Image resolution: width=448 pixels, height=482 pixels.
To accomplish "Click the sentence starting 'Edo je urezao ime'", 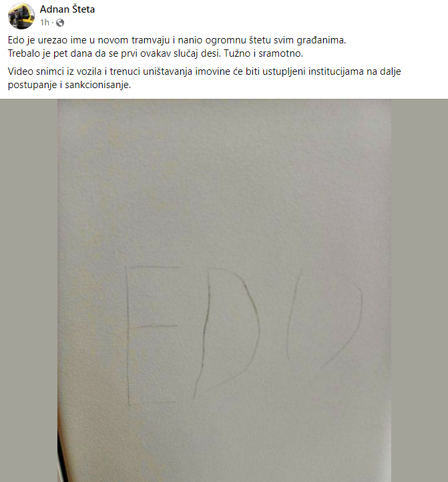I will click(x=177, y=40).
